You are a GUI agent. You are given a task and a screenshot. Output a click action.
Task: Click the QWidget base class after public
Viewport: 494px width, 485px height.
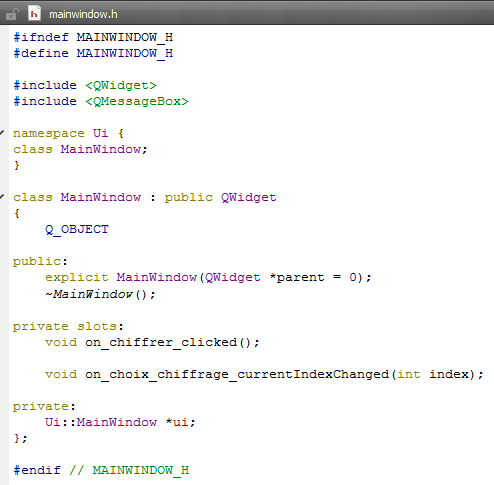pos(248,197)
